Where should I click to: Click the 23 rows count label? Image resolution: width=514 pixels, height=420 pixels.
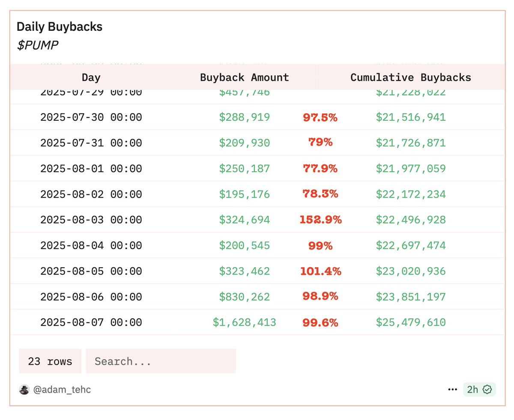coord(50,361)
